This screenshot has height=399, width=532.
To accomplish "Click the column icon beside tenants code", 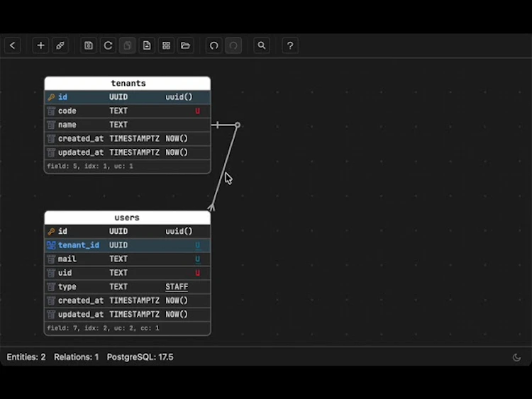I will click(x=51, y=111).
